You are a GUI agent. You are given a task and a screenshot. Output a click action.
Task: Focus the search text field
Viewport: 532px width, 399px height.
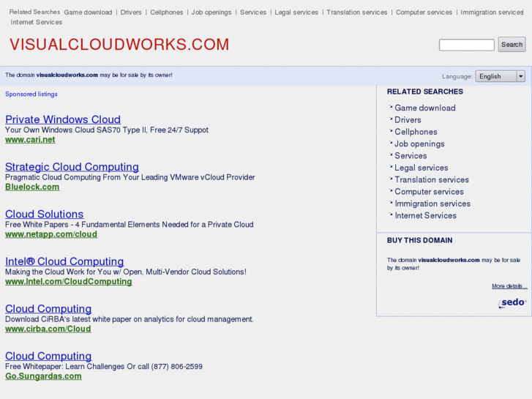pyautogui.click(x=467, y=45)
